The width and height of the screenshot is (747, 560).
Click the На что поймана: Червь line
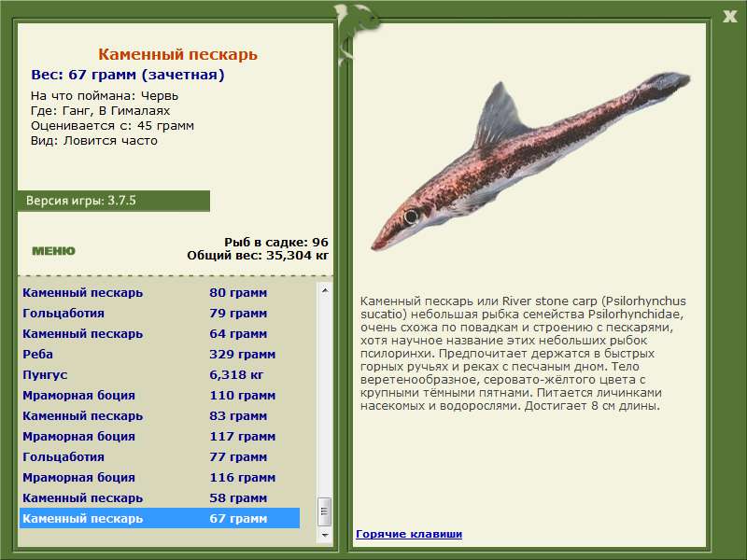pos(105,96)
